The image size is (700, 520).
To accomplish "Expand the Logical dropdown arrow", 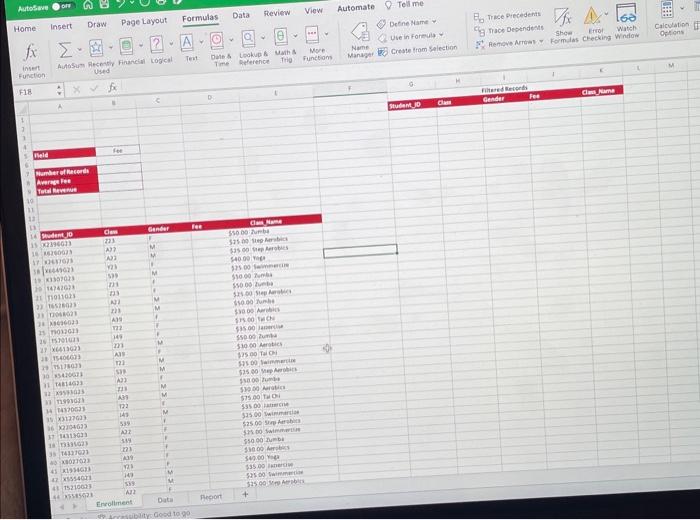I will 171,43.
